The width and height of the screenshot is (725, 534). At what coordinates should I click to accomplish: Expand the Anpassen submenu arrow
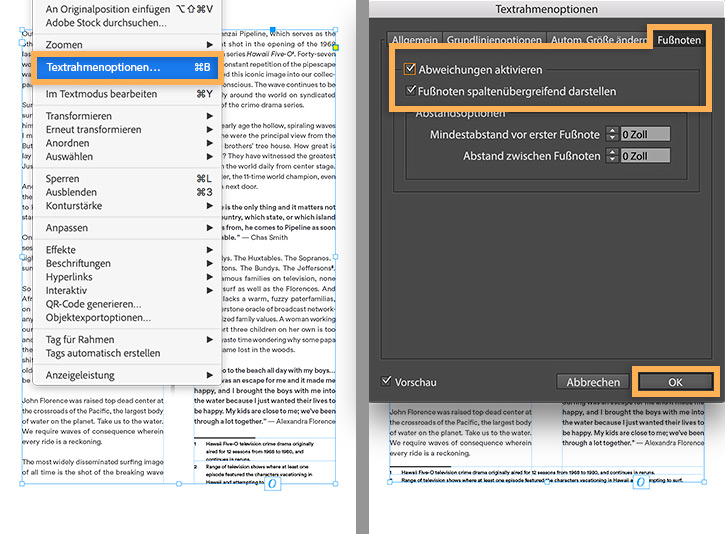209,227
